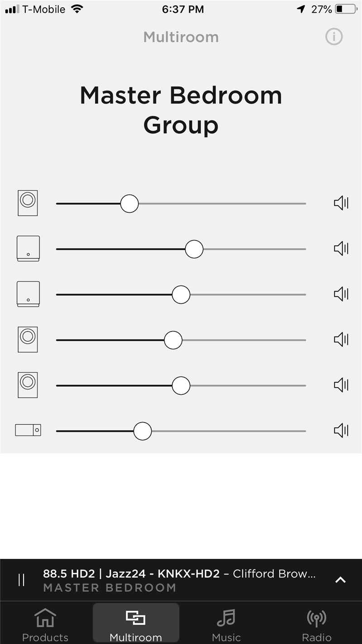This screenshot has width=362, height=644.
Task: Mute the soundbar in last row
Action: point(341,430)
